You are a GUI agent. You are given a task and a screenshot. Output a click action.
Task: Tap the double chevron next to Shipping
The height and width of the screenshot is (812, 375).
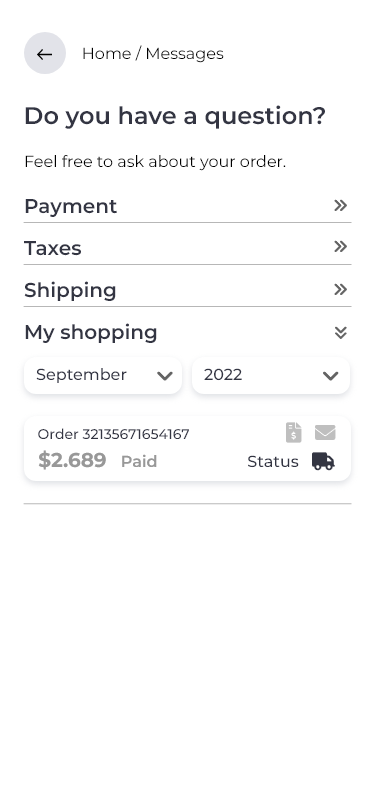point(340,289)
